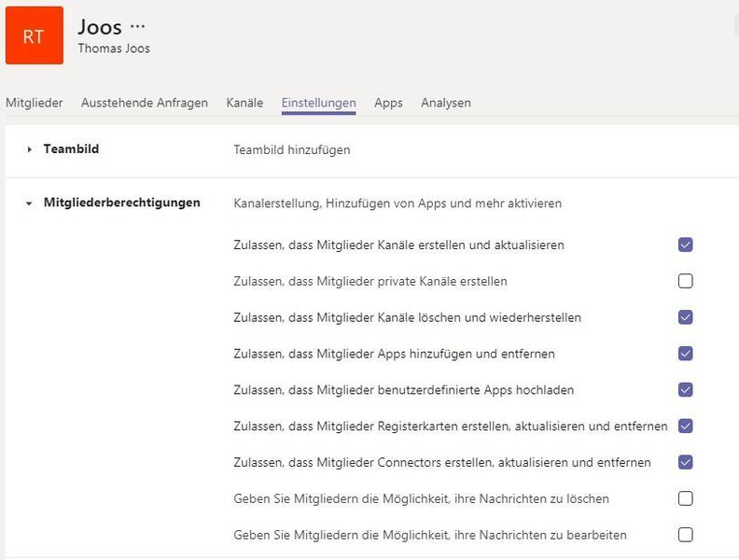Image resolution: width=739 pixels, height=560 pixels.
Task: Click the benutzerdefinierte Apps hochladen label
Action: click(x=403, y=390)
